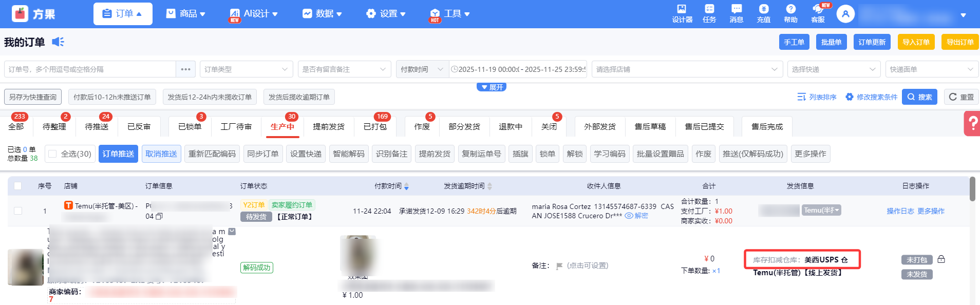Click the red question mark help float

click(972, 124)
